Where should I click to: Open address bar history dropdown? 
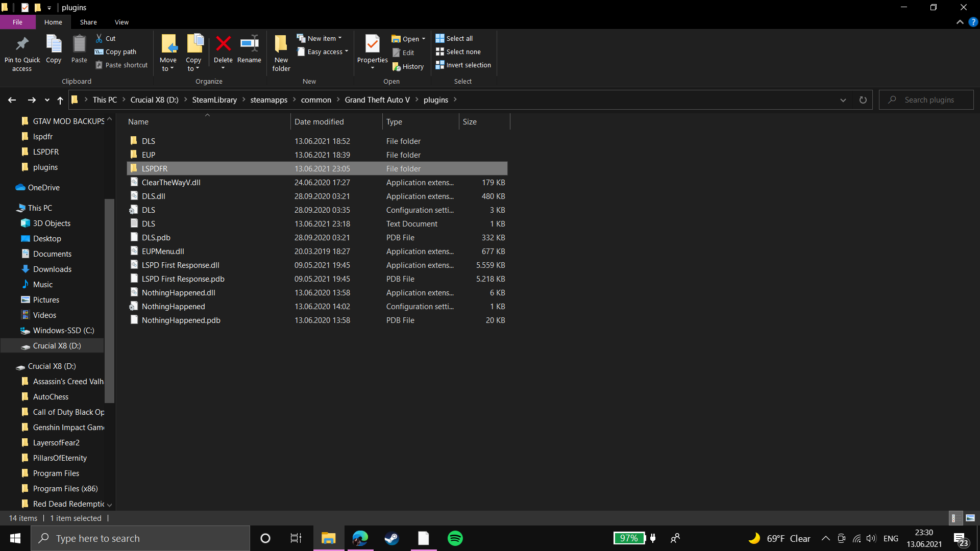pos(843,100)
